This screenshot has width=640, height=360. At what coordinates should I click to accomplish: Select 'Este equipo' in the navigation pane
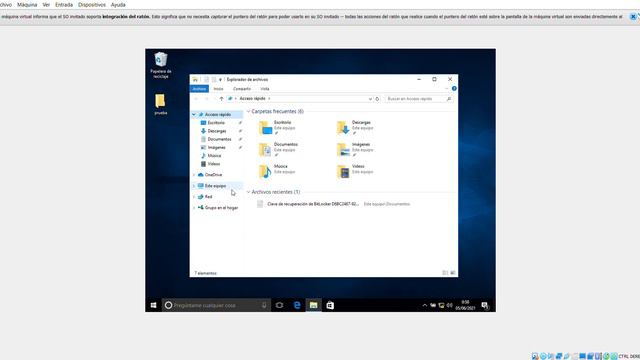point(215,186)
